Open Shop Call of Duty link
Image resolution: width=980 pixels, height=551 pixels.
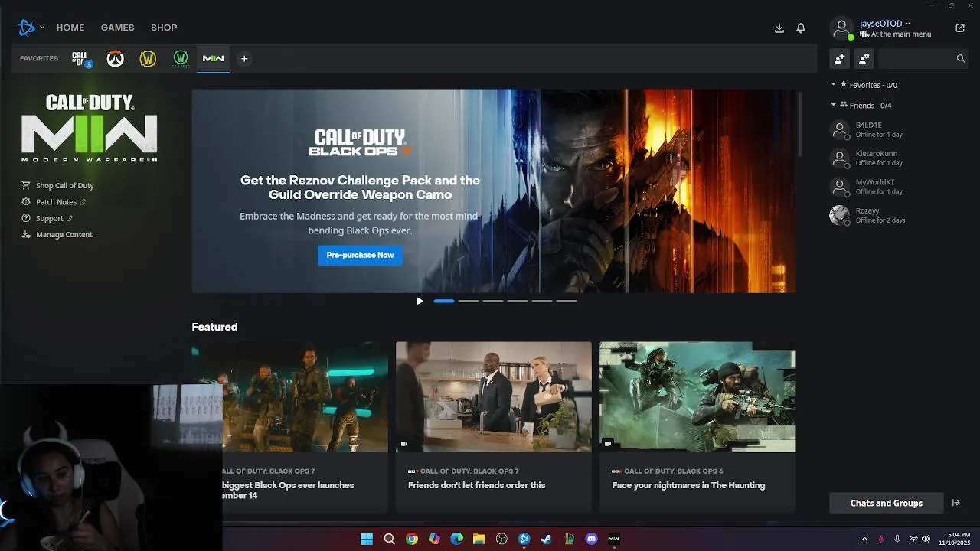(58, 185)
